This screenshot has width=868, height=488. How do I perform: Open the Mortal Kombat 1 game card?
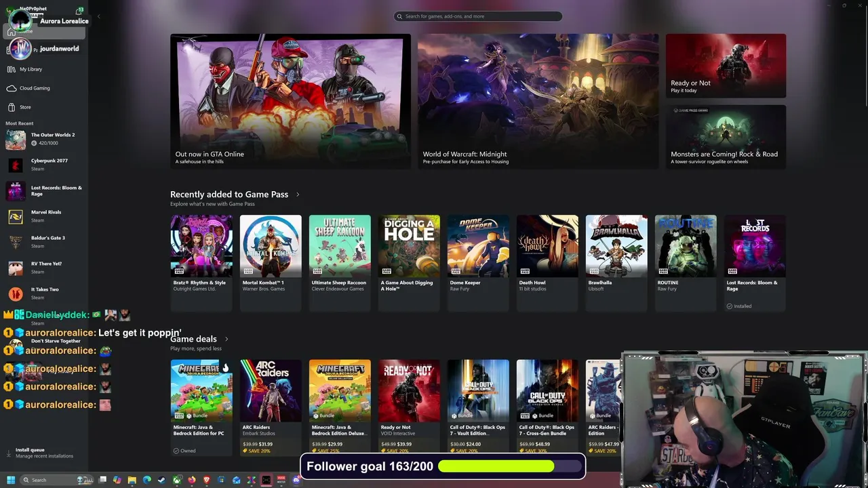271,263
